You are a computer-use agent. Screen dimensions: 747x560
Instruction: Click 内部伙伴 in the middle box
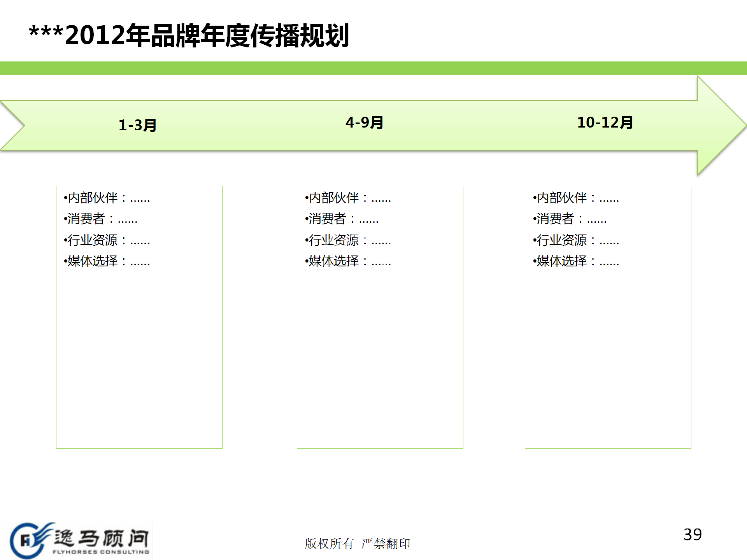(334, 198)
